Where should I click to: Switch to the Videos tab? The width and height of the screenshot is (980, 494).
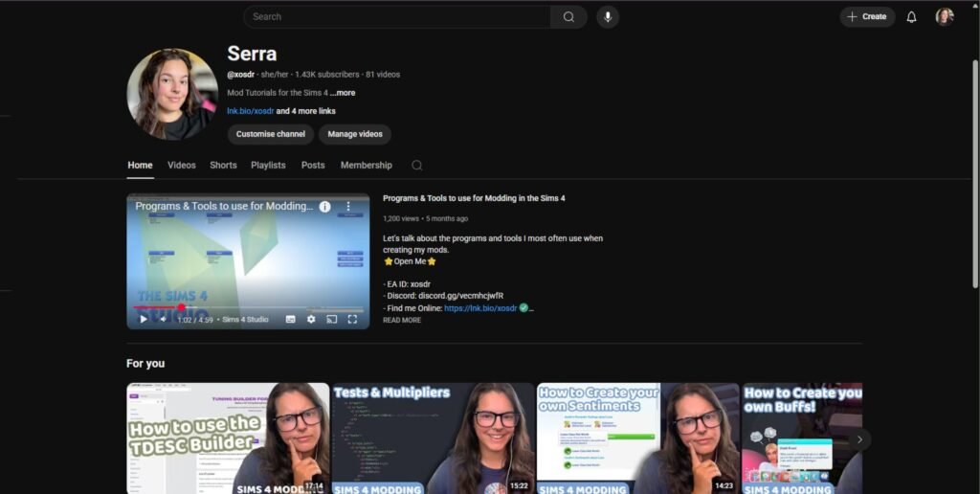pyautogui.click(x=182, y=166)
